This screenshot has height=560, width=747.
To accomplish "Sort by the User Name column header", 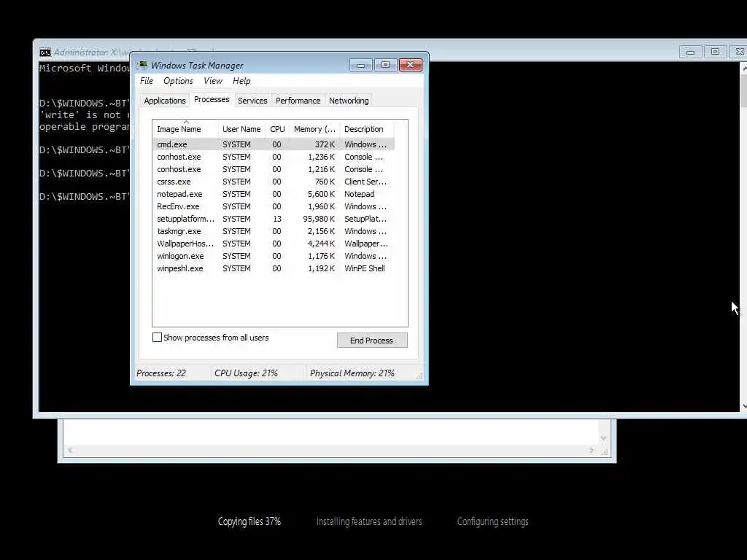I will (x=241, y=129).
